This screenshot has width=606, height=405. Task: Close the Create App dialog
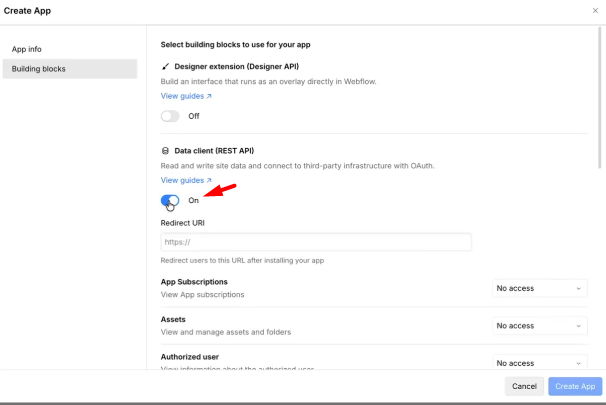[x=596, y=10]
